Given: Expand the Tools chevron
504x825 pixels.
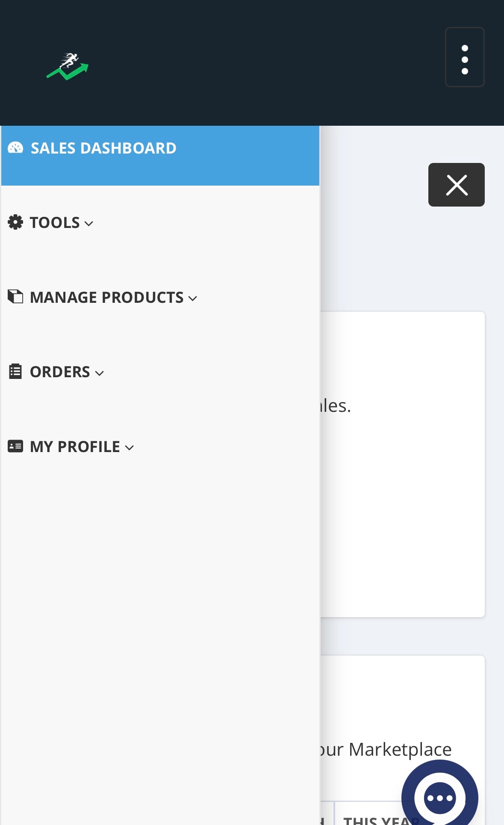Looking at the screenshot, I should [89, 224].
